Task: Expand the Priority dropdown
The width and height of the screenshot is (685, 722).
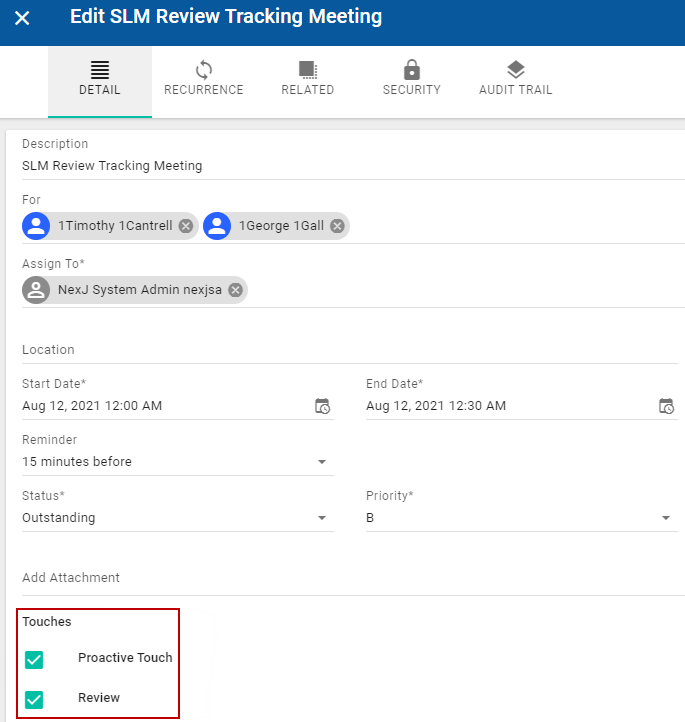Action: (x=665, y=518)
